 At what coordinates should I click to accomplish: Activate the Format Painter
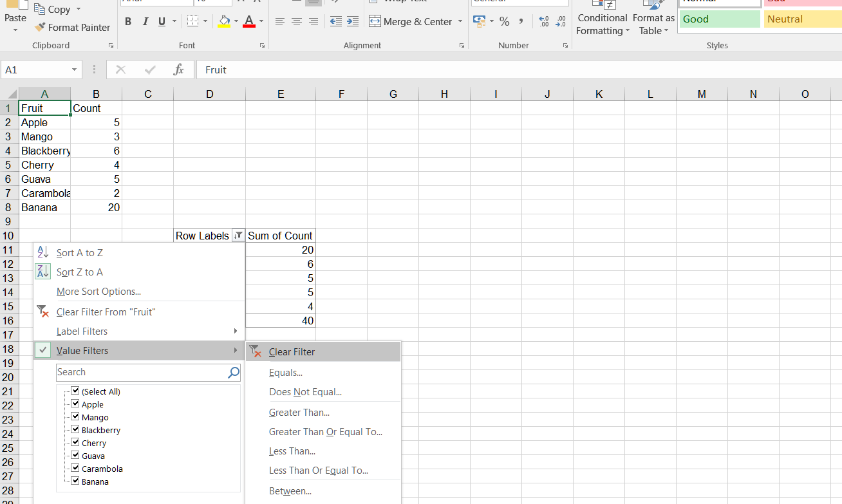(x=73, y=27)
